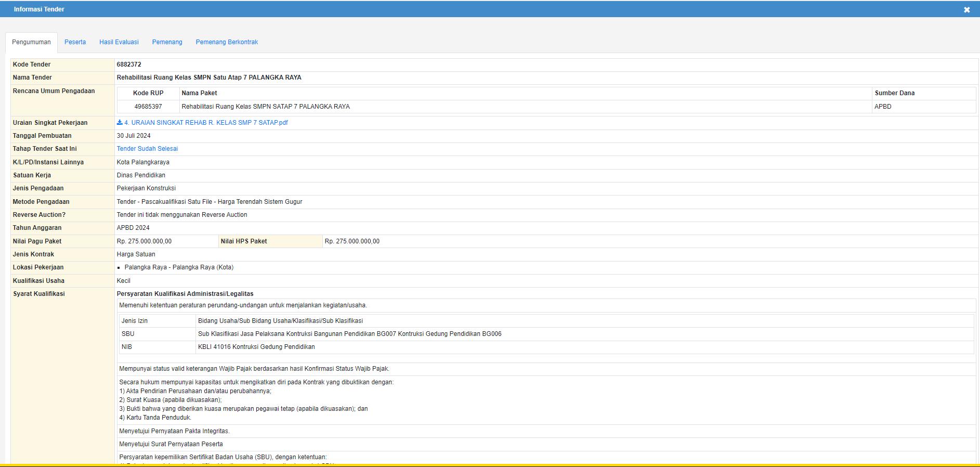Click KBLI 41016 Konstruksi Gedung Pendidikan

click(256, 347)
